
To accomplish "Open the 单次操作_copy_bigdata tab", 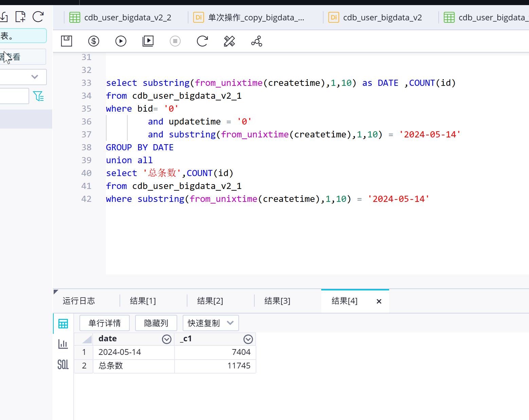I will [x=249, y=17].
